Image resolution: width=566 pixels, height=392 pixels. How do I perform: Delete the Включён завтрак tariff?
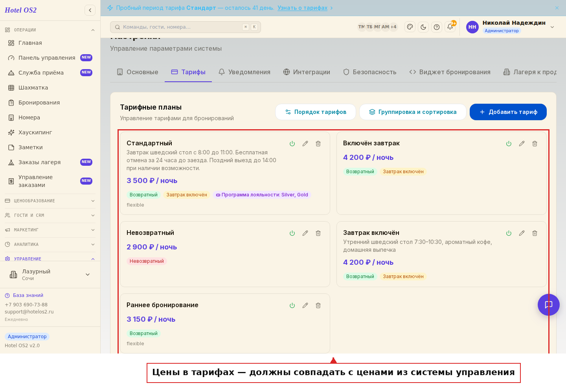(x=535, y=144)
